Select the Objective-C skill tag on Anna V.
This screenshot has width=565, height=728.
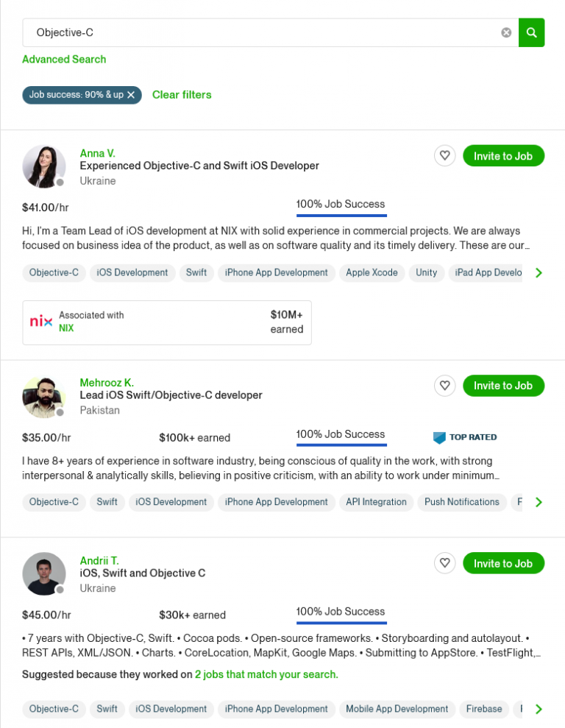[x=54, y=272]
